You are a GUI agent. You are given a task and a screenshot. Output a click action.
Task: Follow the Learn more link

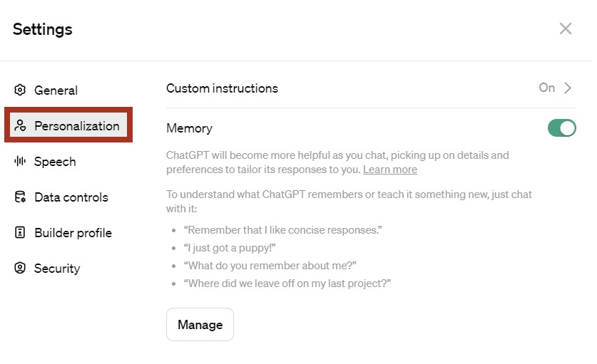(389, 170)
